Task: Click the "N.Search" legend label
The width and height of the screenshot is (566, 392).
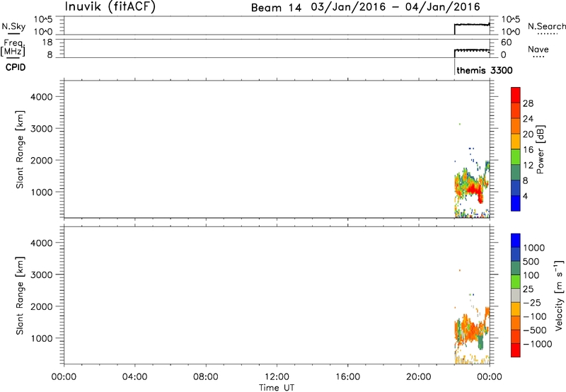Action: tap(547, 26)
